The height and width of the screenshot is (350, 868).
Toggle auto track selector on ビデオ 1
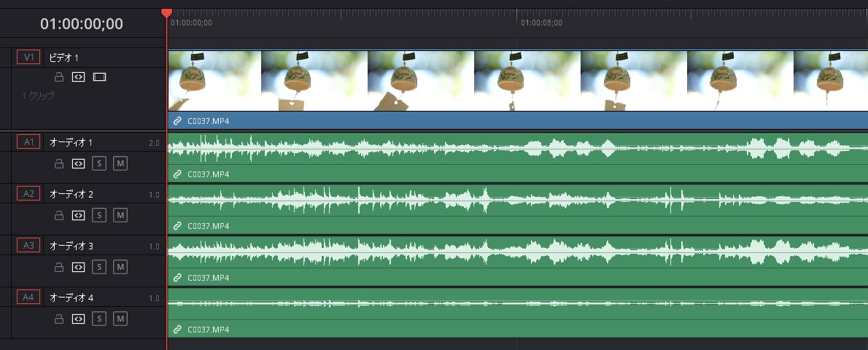coord(79,77)
